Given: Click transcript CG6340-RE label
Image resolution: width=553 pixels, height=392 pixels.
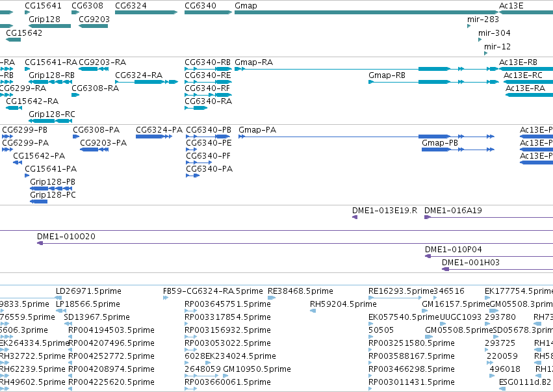Looking at the screenshot, I should pos(208,75).
